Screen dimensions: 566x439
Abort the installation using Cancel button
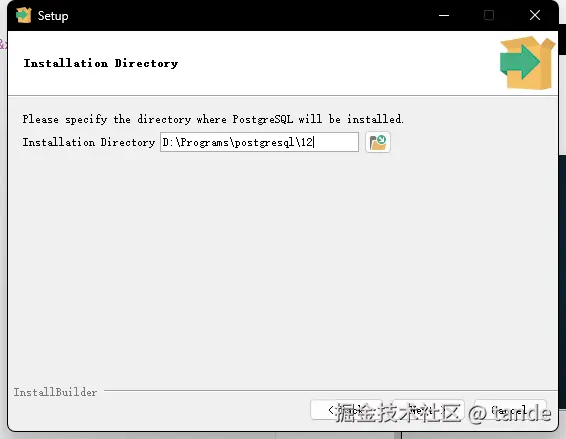tap(510, 410)
